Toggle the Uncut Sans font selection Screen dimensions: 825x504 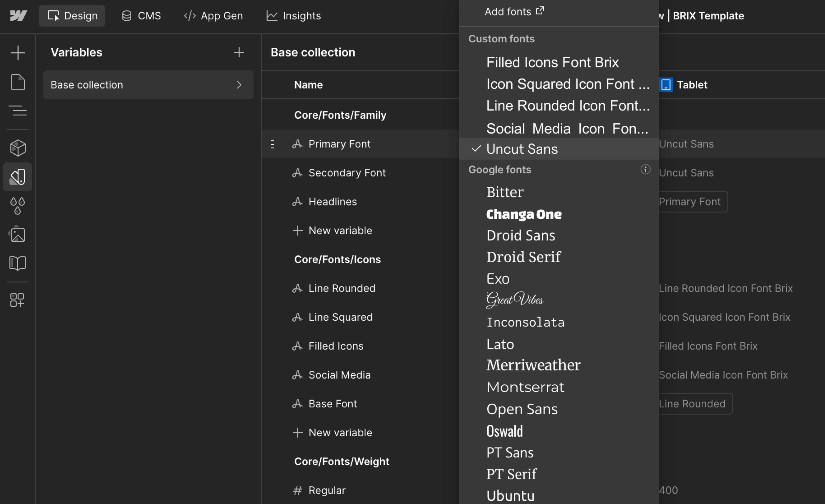tap(522, 149)
